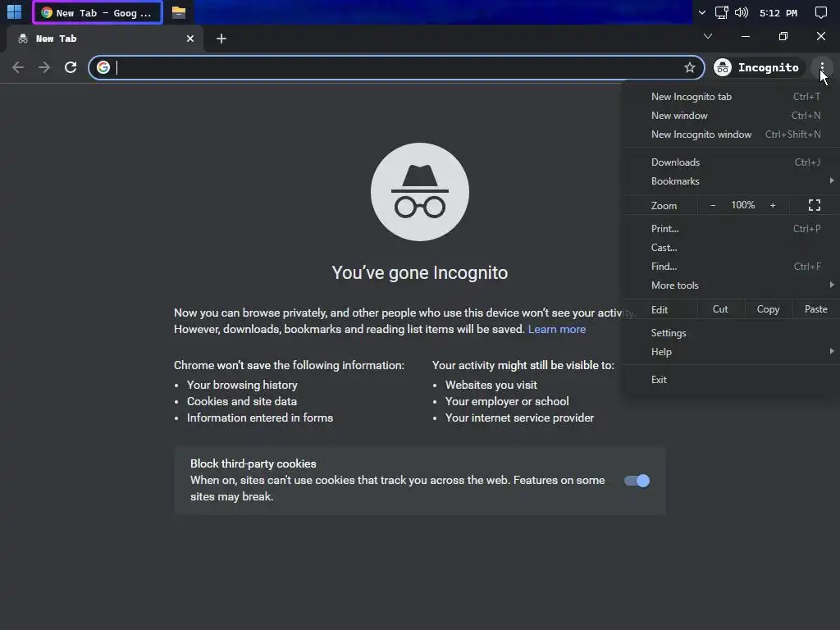
Task: Select the Chrome New Tab taskbar button
Action: click(98, 12)
